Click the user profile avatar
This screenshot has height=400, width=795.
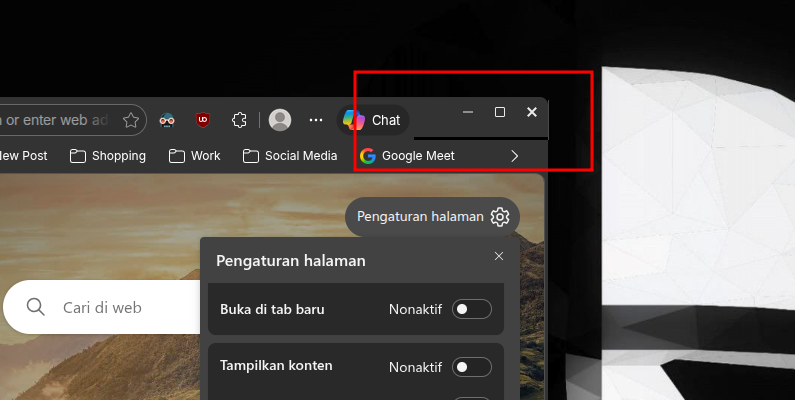pos(280,120)
